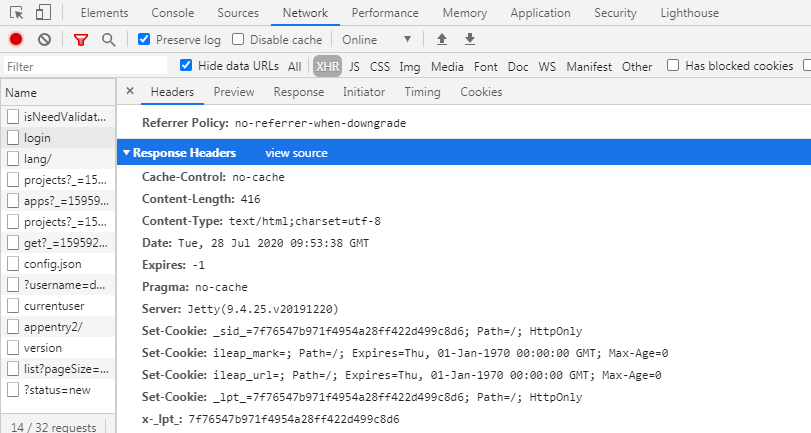The width and height of the screenshot is (811, 433).
Task: Import HAR file with upload arrow
Action: [442, 39]
